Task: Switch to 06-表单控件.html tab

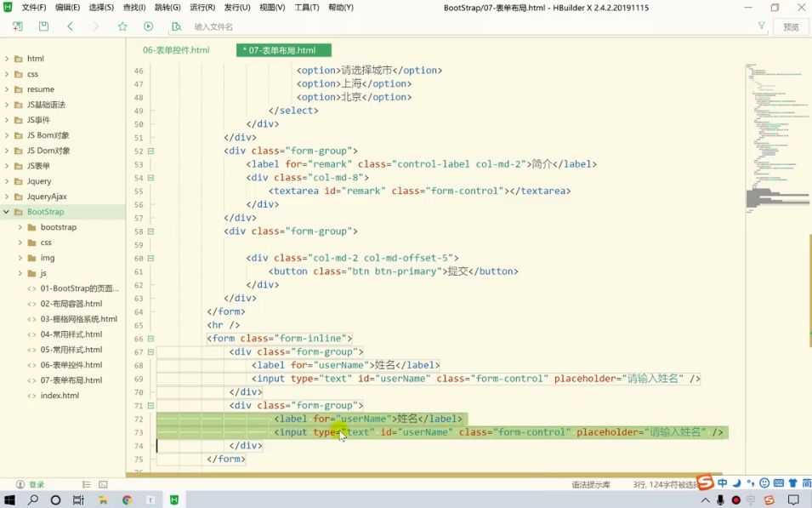Action: pyautogui.click(x=176, y=50)
